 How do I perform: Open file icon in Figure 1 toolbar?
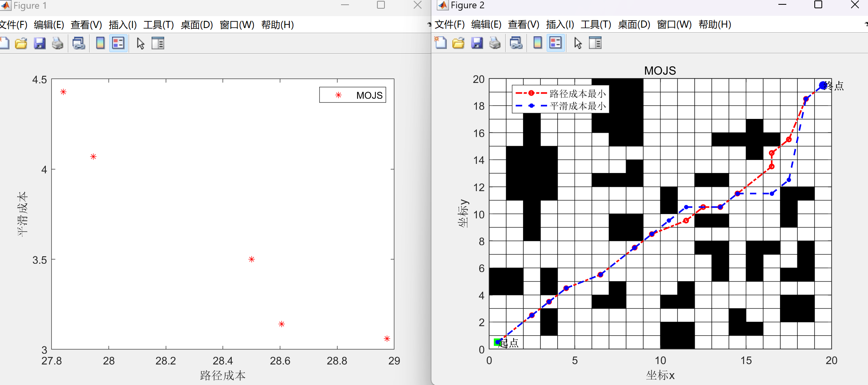tap(21, 43)
